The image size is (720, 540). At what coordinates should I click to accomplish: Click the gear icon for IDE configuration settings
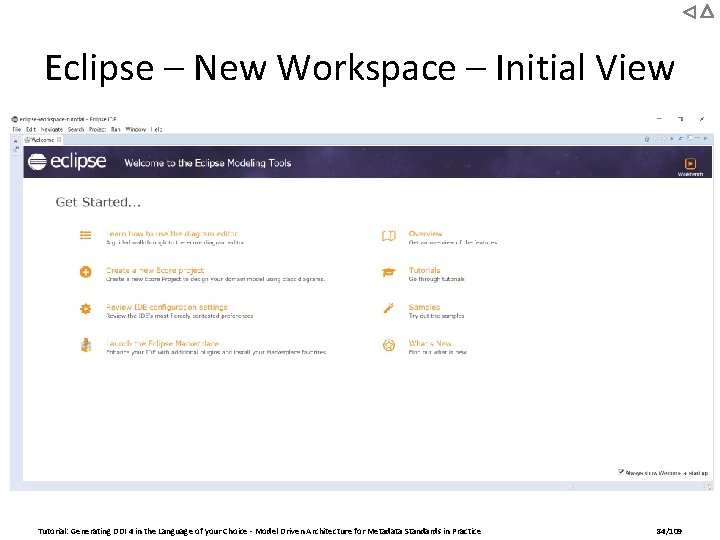[x=85, y=309]
